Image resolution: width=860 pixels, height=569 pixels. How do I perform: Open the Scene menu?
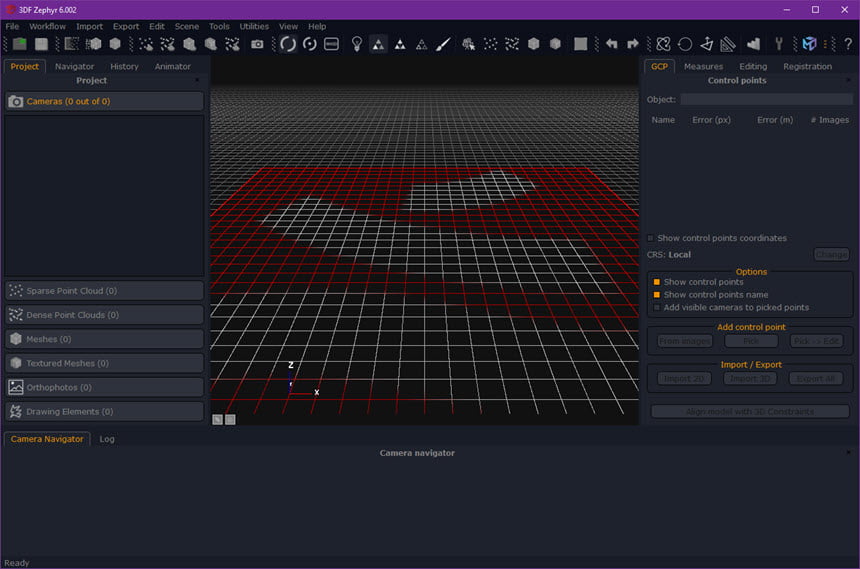186,26
